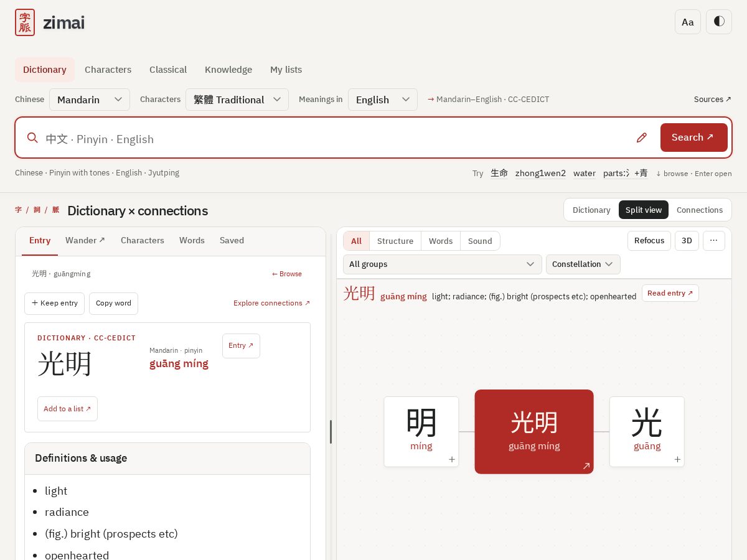This screenshot has height=560, width=747.
Task: Open the Chinese Mandarin dropdown
Action: tap(90, 100)
